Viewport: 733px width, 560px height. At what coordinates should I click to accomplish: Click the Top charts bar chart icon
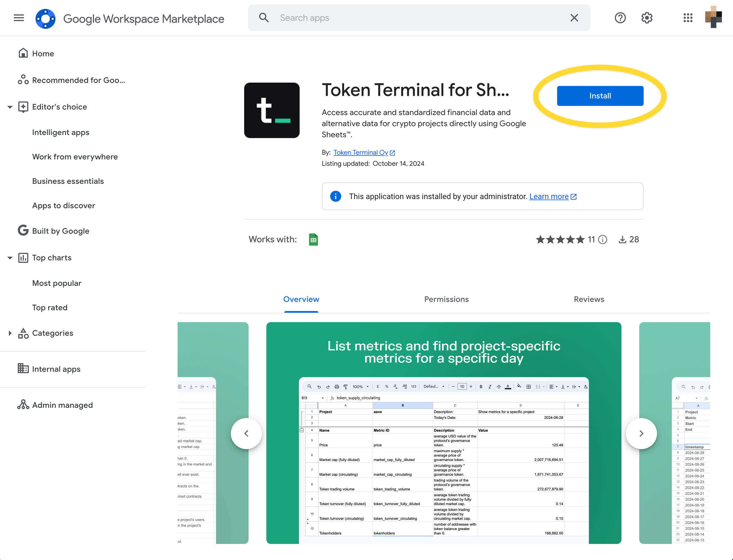tap(23, 258)
